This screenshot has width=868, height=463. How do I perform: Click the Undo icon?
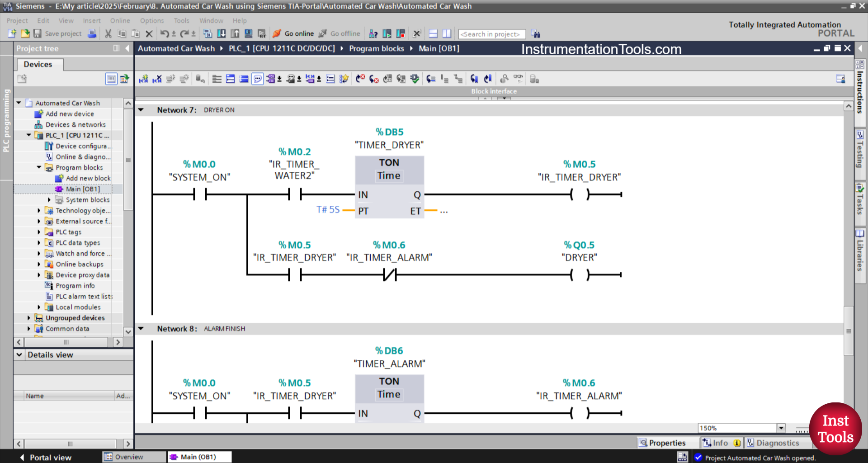coord(164,33)
